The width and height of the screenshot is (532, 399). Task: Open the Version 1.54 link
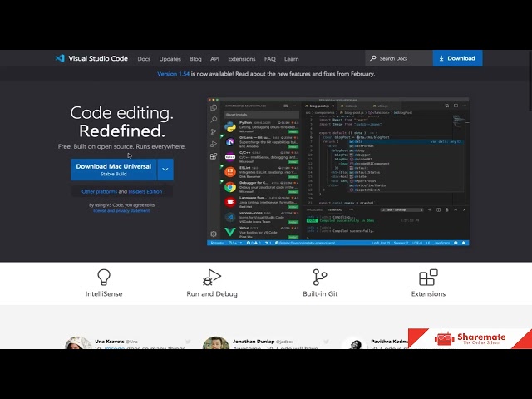tap(173, 74)
